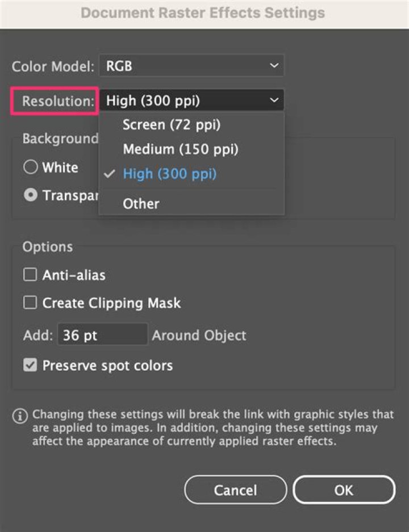Viewport: 409px width, 532px height.
Task: Open the Color Model RGB dropdown
Action: [191, 66]
